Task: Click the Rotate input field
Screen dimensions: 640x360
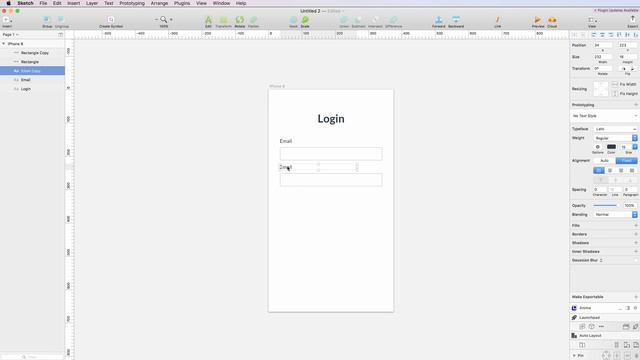Action: point(602,69)
